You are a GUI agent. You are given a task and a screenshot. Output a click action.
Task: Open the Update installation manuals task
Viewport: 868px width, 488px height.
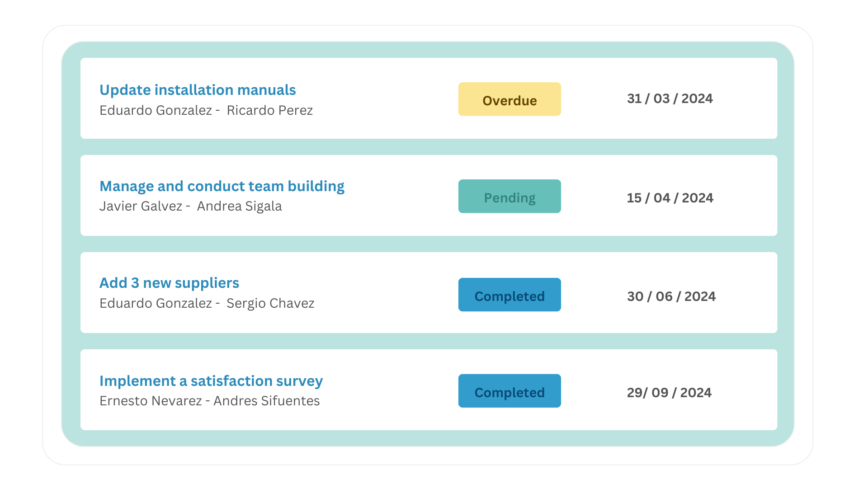click(198, 90)
